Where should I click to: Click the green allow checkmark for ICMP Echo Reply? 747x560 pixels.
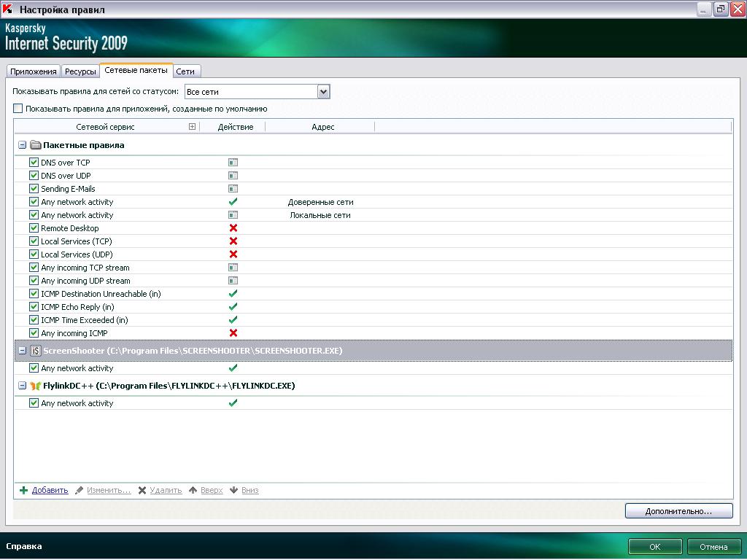pyautogui.click(x=233, y=307)
